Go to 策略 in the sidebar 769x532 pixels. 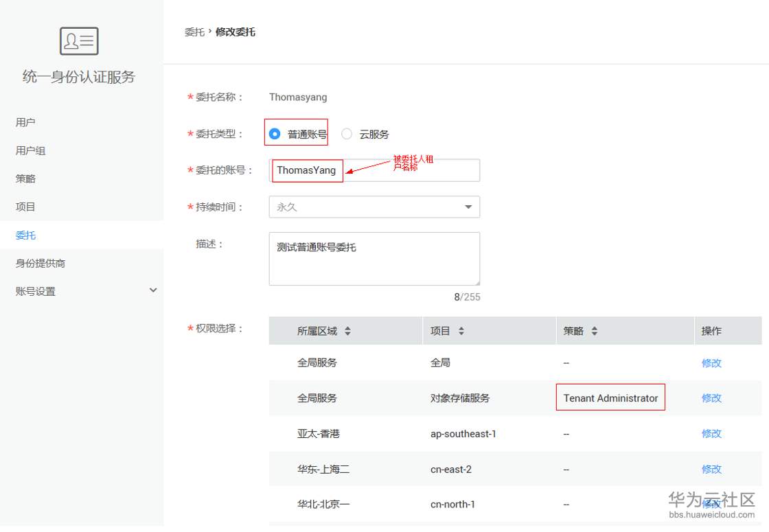[25, 178]
